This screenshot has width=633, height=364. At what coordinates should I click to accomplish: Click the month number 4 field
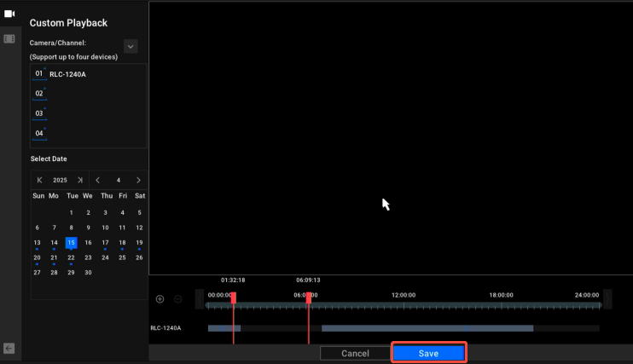[x=119, y=180]
